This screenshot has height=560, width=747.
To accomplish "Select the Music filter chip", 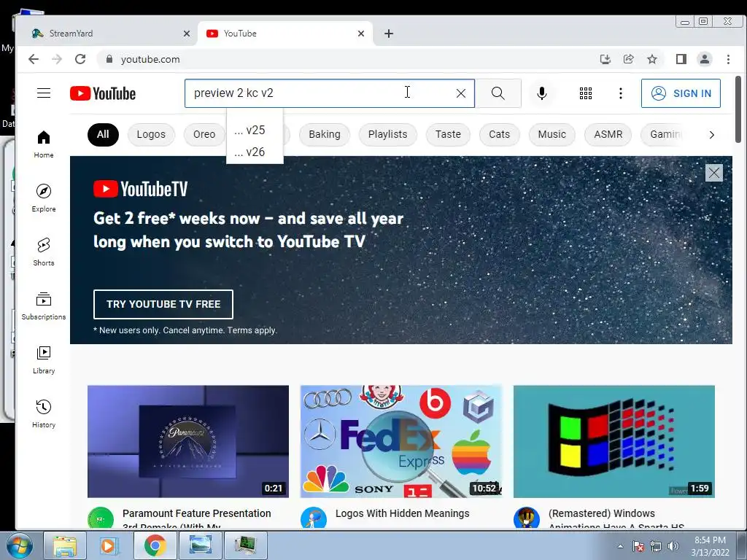I will tap(551, 134).
